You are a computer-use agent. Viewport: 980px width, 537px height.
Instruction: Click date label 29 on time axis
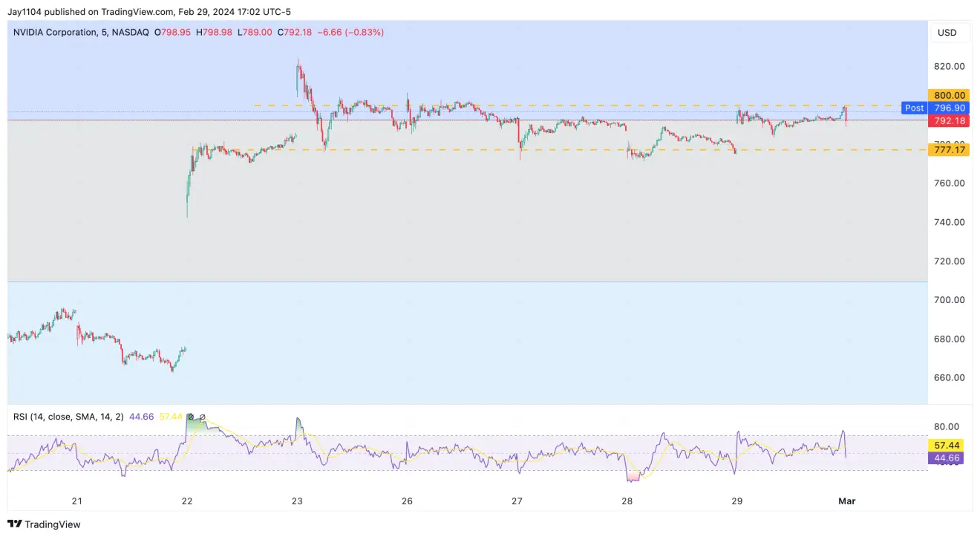point(737,501)
